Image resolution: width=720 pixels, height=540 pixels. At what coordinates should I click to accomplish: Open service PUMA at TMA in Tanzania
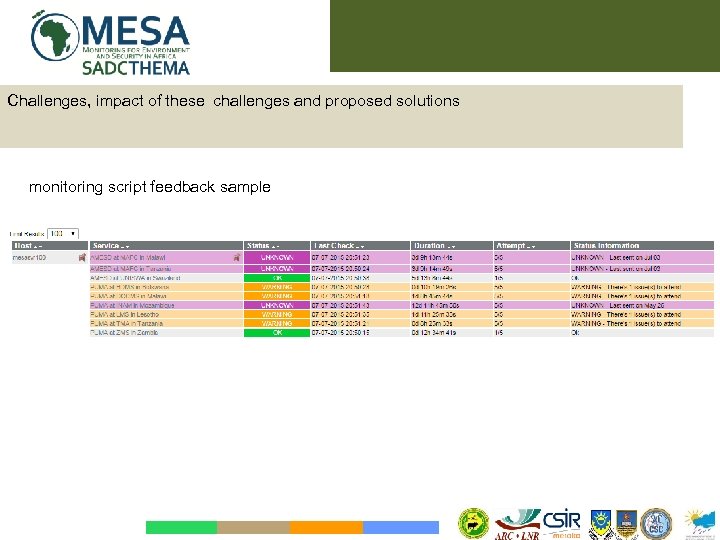pos(126,323)
